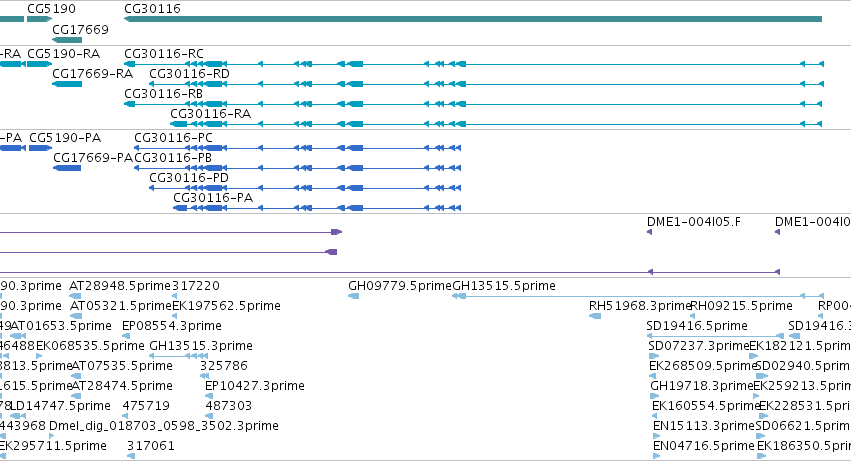This screenshot has width=851, height=461.
Task: Click the AT07535.5prime EST label
Action: 122,366
